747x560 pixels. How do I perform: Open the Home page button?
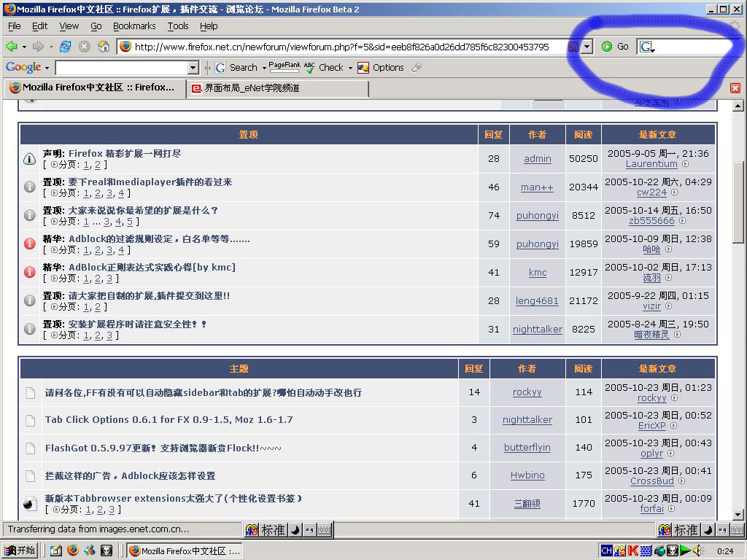point(104,47)
